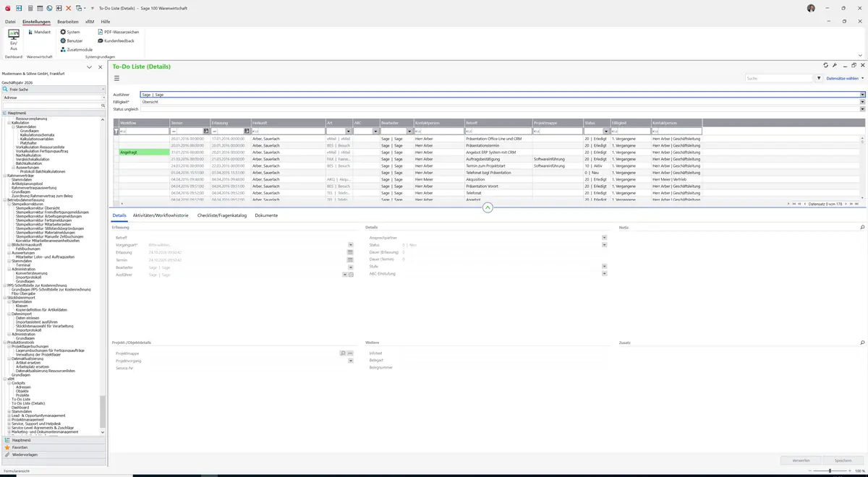This screenshot has height=477, width=868.
Task: Open Zusatzmodule in the ribbon
Action: (x=77, y=49)
